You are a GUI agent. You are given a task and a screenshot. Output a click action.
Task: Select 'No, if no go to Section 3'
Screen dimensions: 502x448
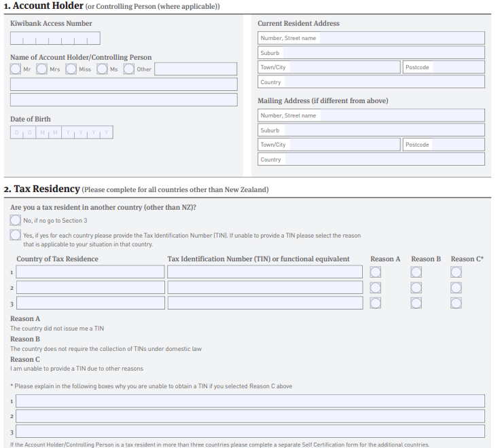16,220
